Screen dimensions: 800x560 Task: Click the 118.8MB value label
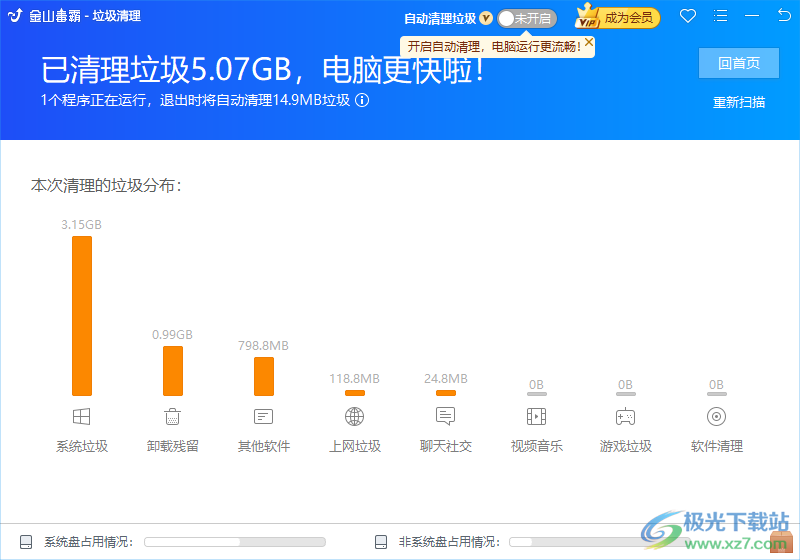coord(355,378)
